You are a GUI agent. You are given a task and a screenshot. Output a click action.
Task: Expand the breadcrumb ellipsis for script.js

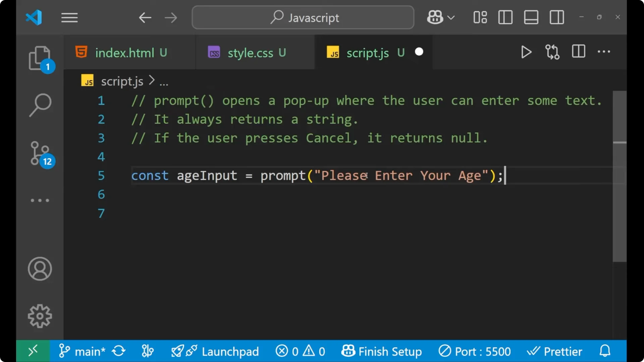tap(164, 81)
